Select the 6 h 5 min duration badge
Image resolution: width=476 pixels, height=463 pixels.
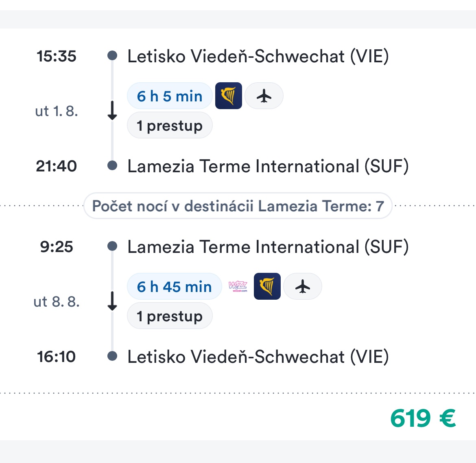170,96
